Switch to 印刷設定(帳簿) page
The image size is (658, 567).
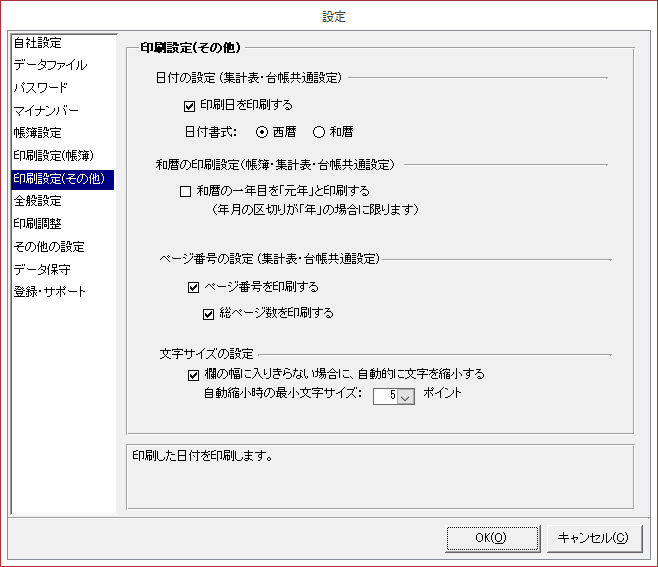pyautogui.click(x=53, y=156)
